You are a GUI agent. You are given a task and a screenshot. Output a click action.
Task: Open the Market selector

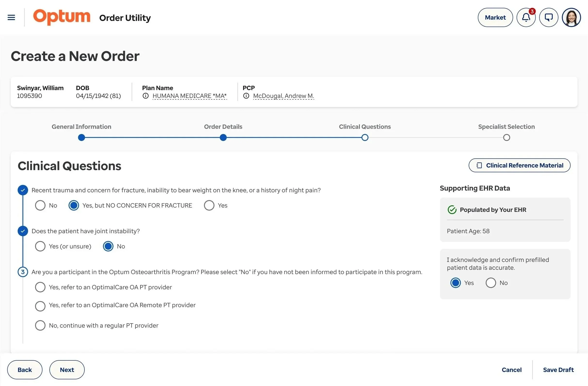[495, 17]
